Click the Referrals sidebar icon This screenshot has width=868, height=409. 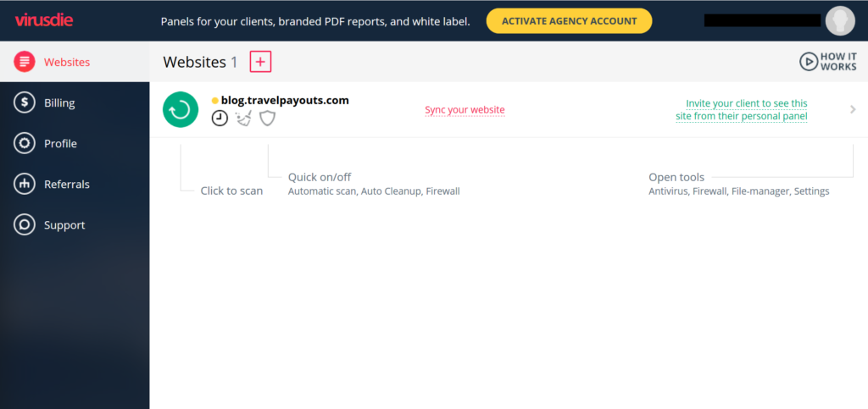[25, 184]
